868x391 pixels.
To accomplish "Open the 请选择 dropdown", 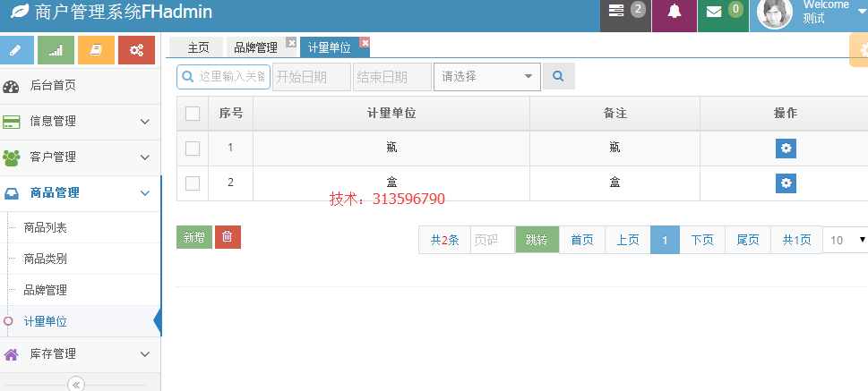I will pyautogui.click(x=487, y=76).
